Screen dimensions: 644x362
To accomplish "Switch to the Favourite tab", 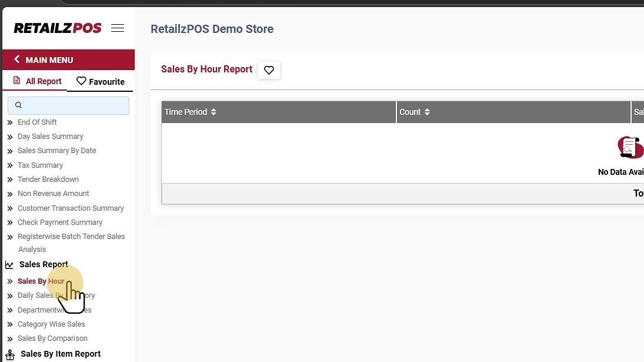I will pos(101,81).
